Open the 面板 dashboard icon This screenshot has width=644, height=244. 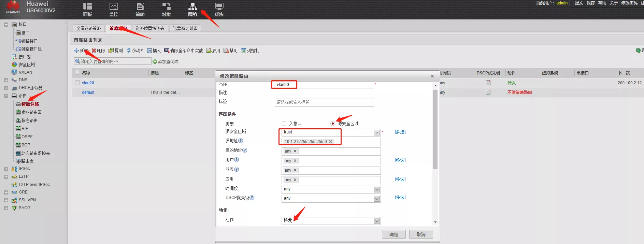pyautogui.click(x=87, y=6)
